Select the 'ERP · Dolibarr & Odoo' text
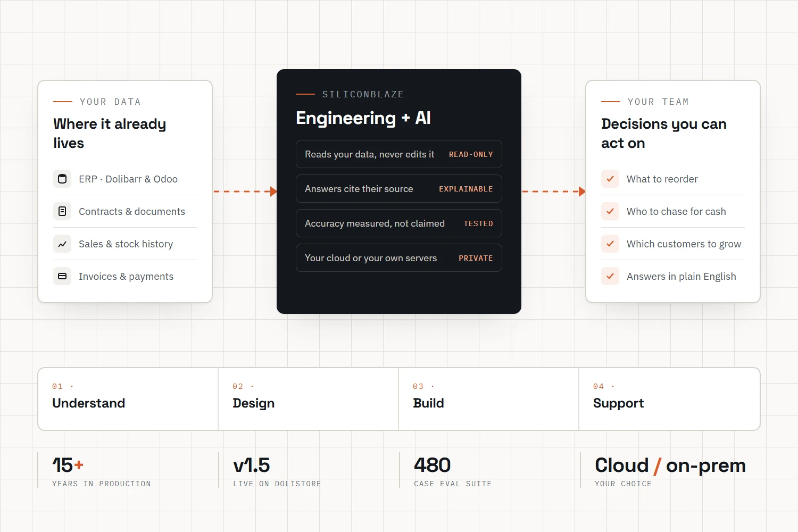Screen dimensions: 798x532 tap(128, 179)
